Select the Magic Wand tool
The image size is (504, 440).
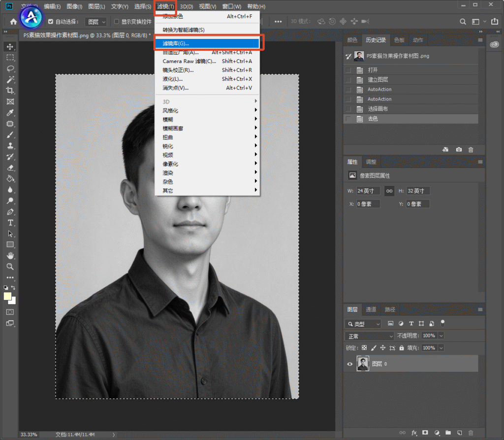(x=10, y=79)
